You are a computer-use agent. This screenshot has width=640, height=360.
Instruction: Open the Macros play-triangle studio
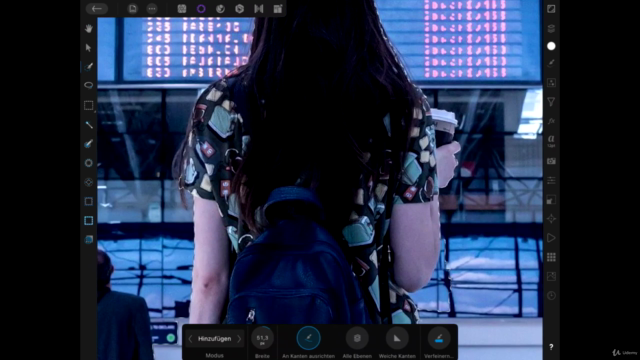(x=551, y=238)
